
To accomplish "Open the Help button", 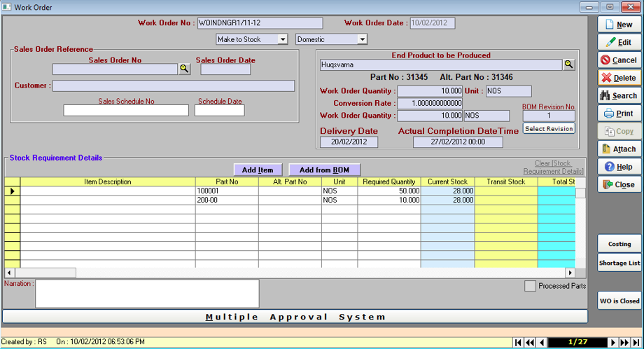I will [619, 167].
